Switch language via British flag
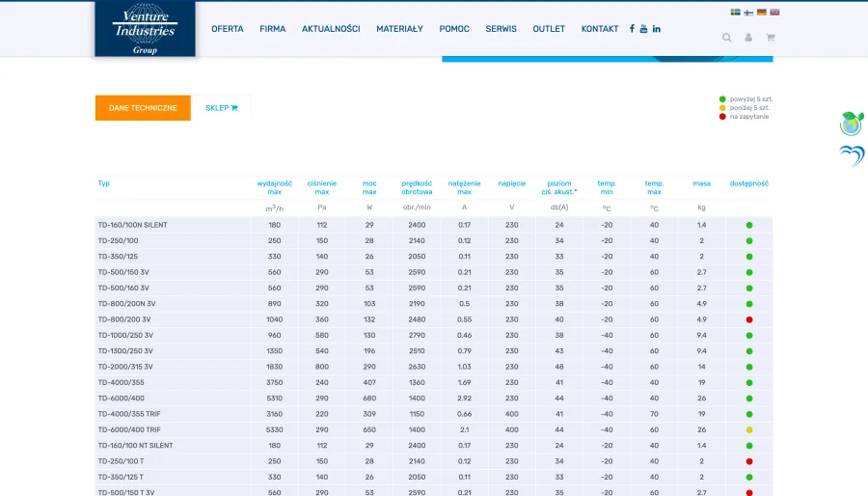868x496 pixels. (775, 13)
